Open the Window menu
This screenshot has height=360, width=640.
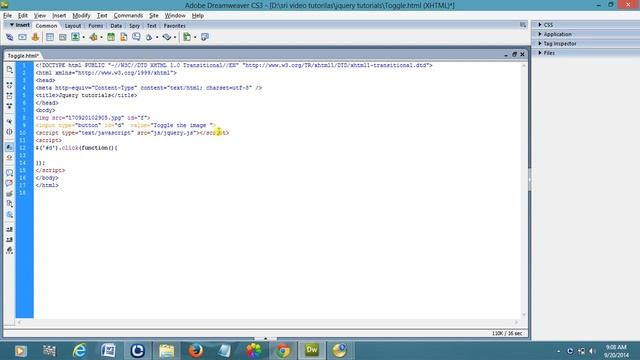click(175, 16)
